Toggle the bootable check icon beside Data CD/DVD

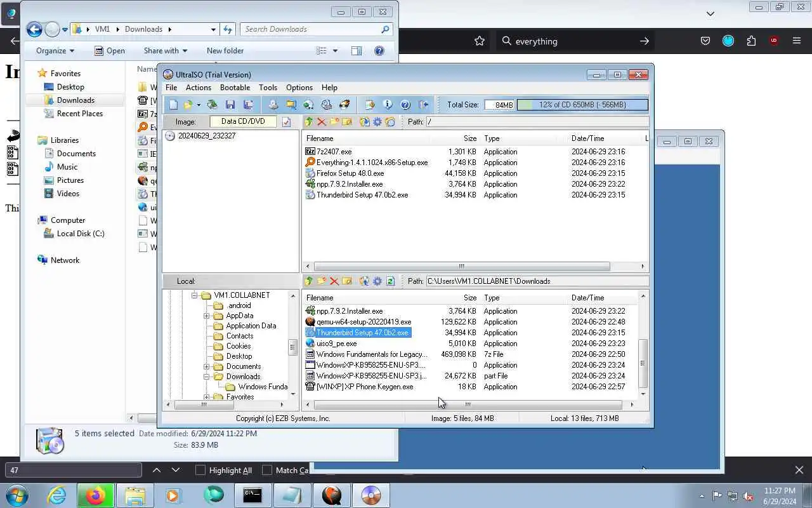(x=286, y=122)
